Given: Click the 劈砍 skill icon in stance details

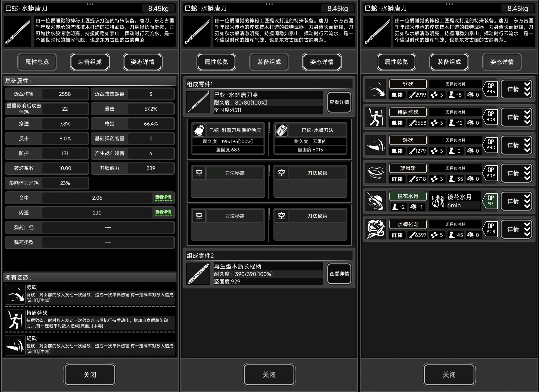Looking at the screenshot, I should (376, 89).
